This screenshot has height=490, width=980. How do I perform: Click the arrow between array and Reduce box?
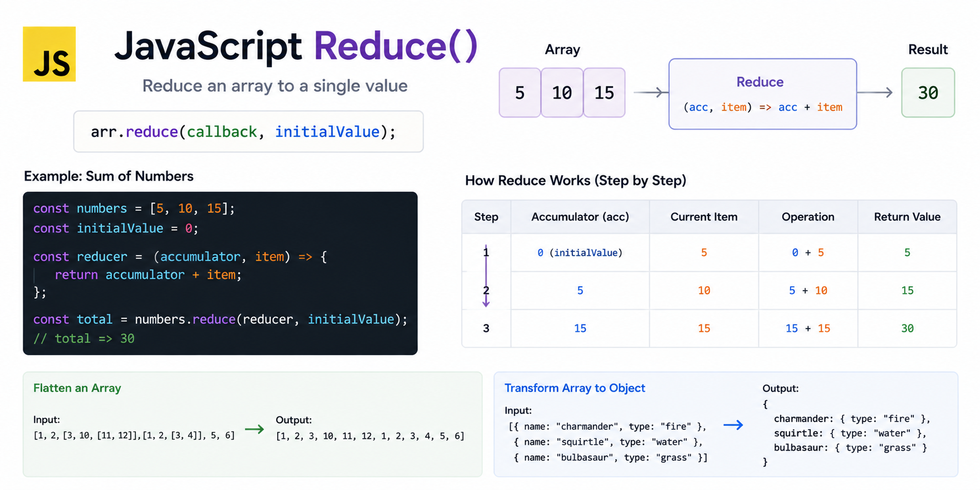(x=647, y=92)
